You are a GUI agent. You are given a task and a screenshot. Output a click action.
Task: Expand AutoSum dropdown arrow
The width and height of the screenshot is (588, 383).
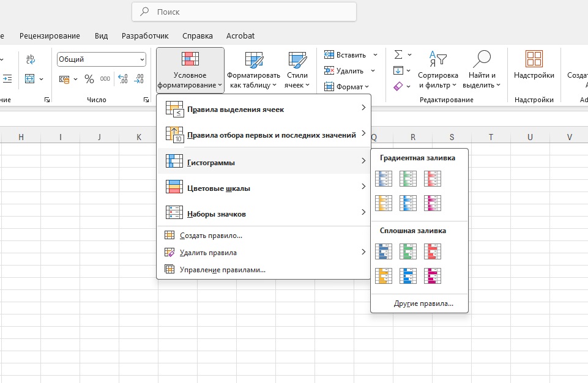(x=409, y=55)
